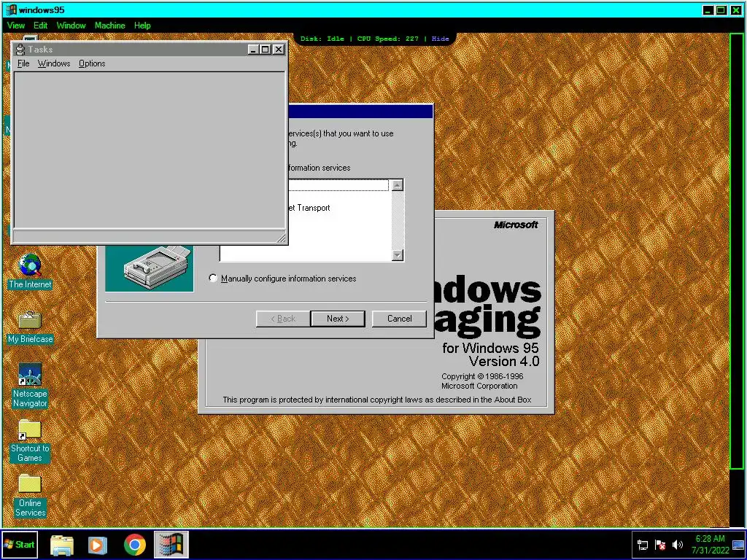Click the volume speaker tray icon
747x560 pixels.
pos(677,545)
